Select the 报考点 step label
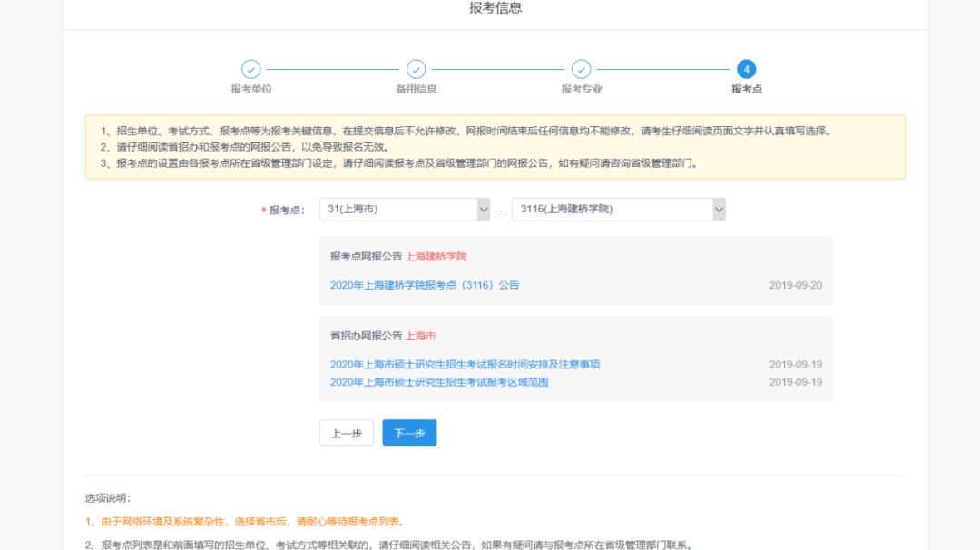 746,89
